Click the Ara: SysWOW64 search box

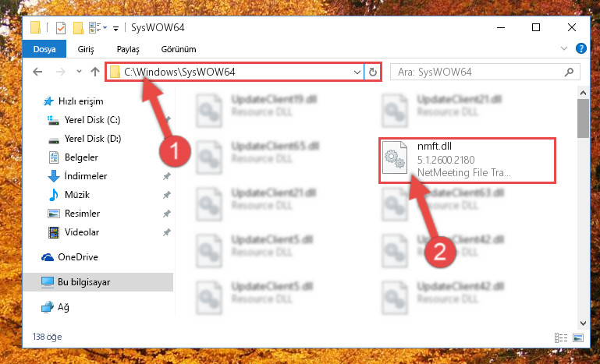pyautogui.click(x=485, y=72)
